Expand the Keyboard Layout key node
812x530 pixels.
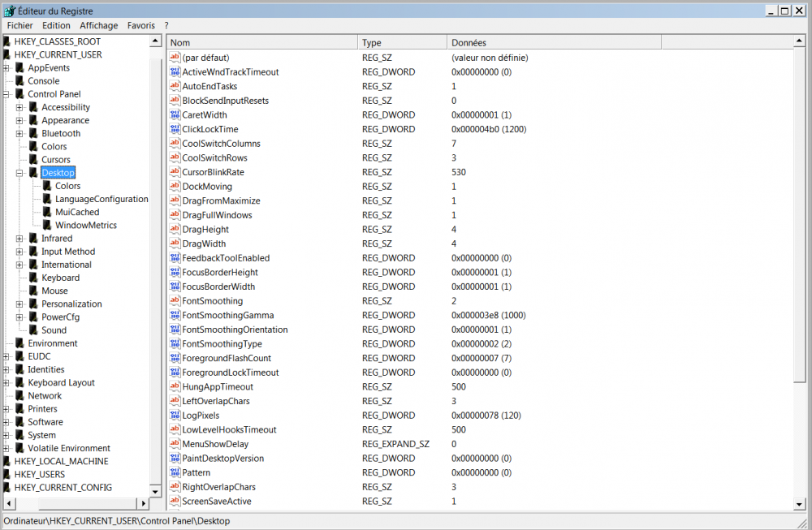coord(6,383)
